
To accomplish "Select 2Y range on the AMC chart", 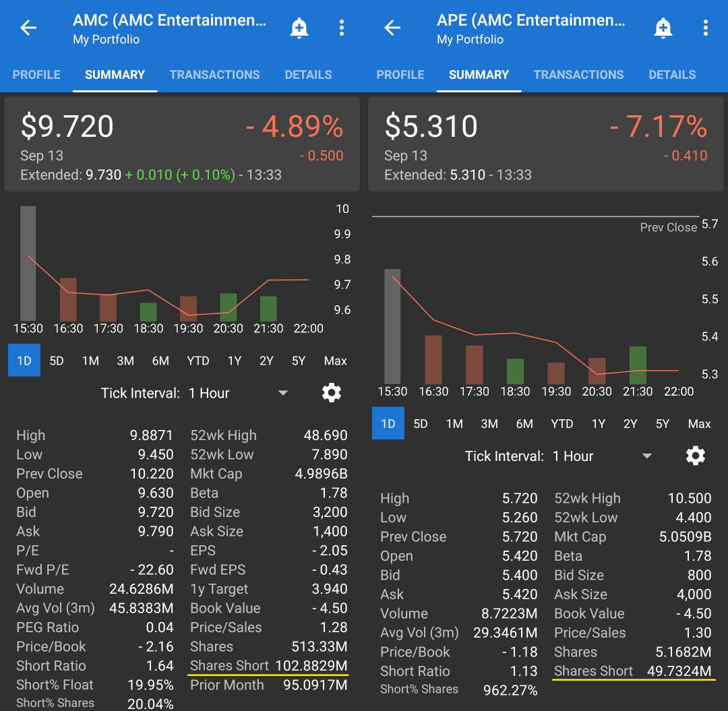I will point(266,361).
